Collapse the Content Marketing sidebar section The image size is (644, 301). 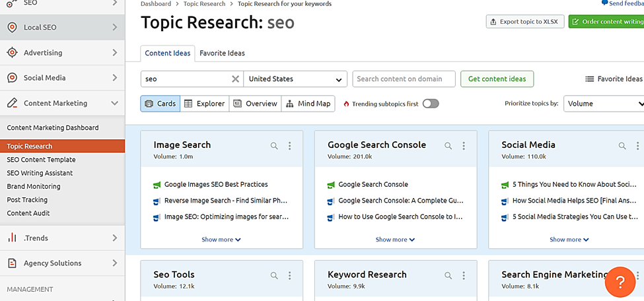click(114, 103)
